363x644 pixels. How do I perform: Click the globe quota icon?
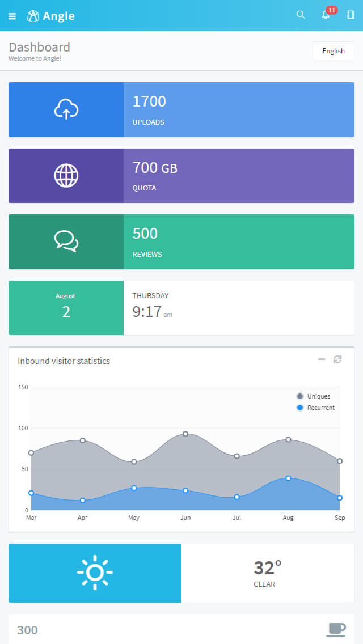pos(66,176)
